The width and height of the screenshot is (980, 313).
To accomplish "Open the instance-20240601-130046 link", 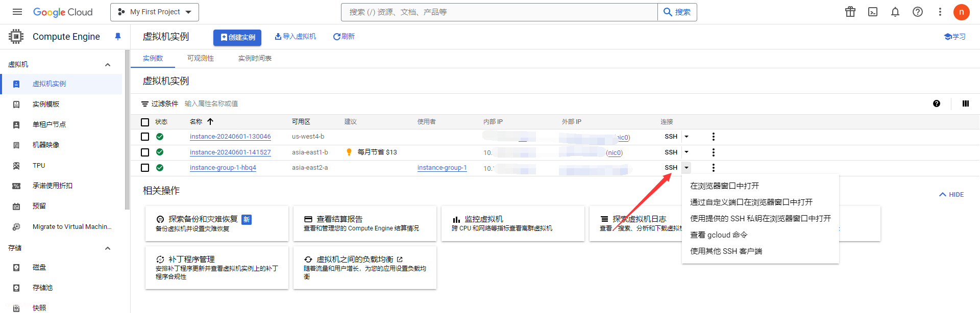I will [230, 137].
